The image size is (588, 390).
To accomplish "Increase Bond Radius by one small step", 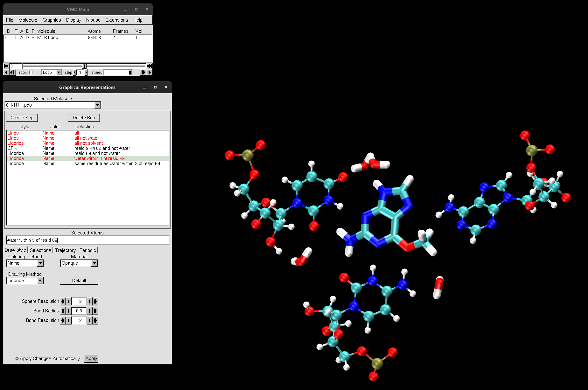I will pyautogui.click(x=90, y=311).
